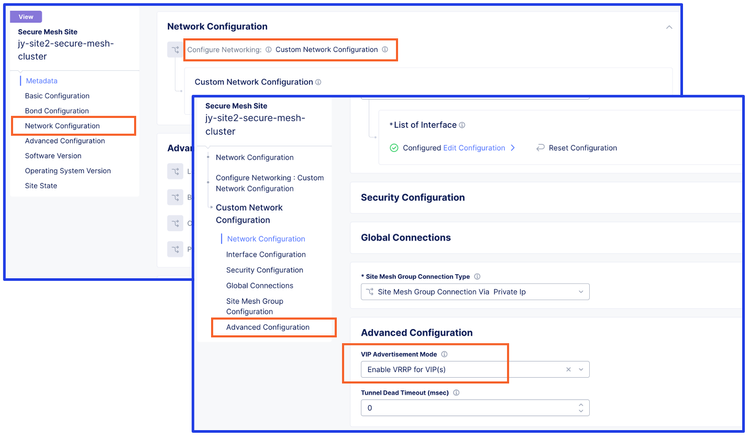Click info icon beside Custom Network Configuration heading

[319, 82]
